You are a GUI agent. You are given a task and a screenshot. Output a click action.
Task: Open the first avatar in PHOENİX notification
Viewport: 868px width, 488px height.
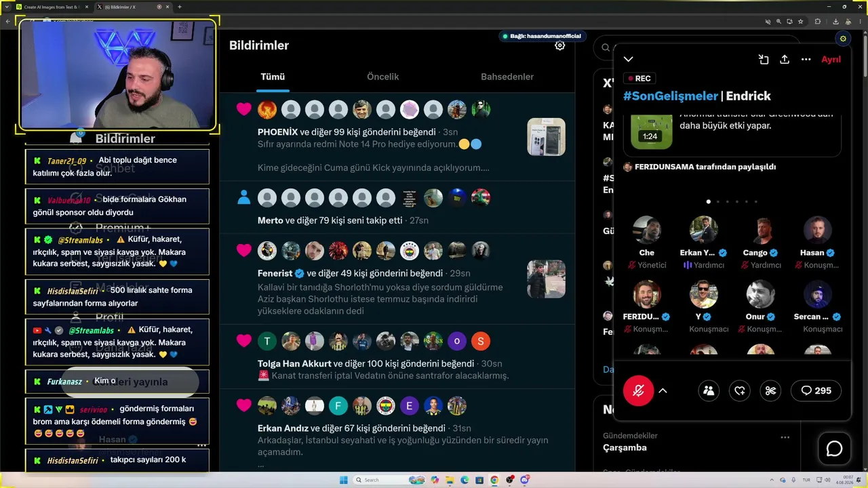(x=267, y=109)
